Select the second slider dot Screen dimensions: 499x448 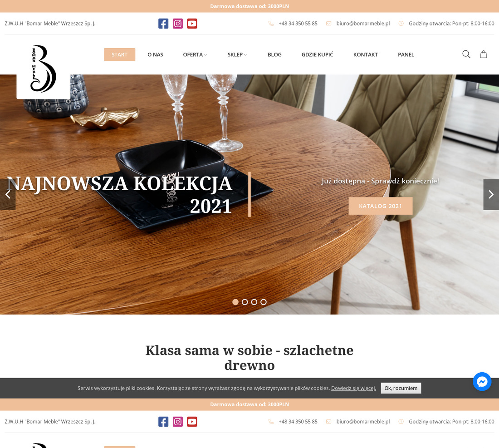(245, 302)
